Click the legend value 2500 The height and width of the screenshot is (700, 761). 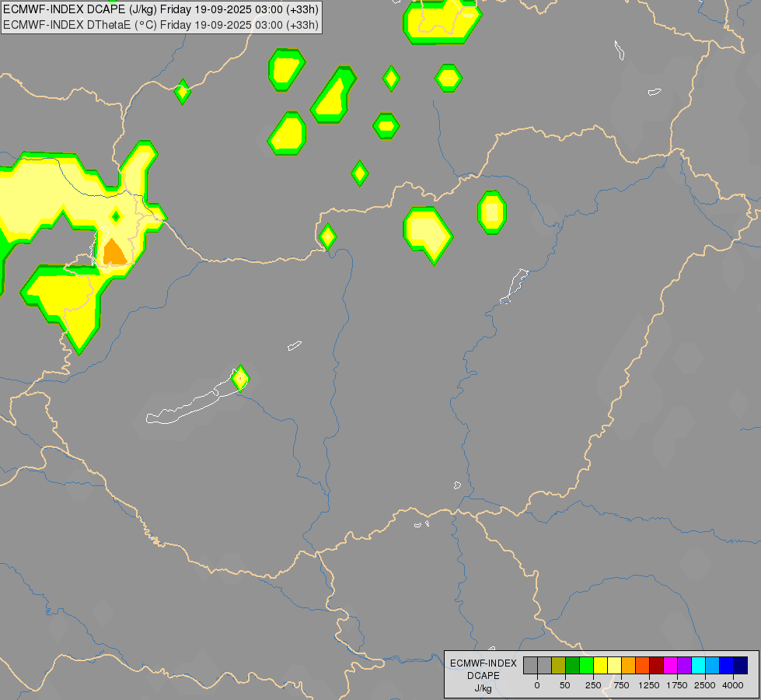tap(705, 685)
